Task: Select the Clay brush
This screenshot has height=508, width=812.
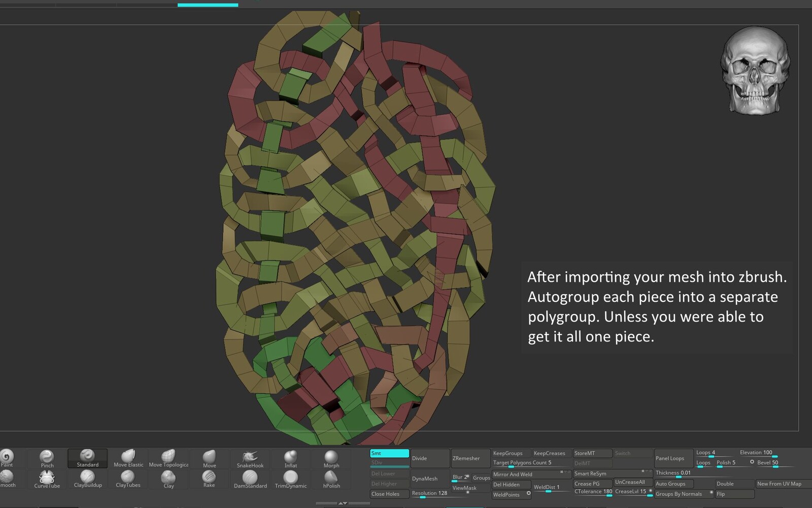Action: (168, 479)
